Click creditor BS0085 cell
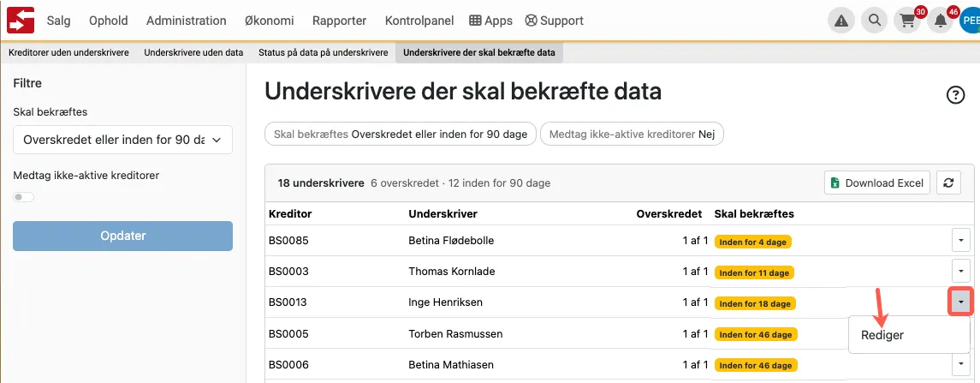The height and width of the screenshot is (383, 980). click(288, 240)
